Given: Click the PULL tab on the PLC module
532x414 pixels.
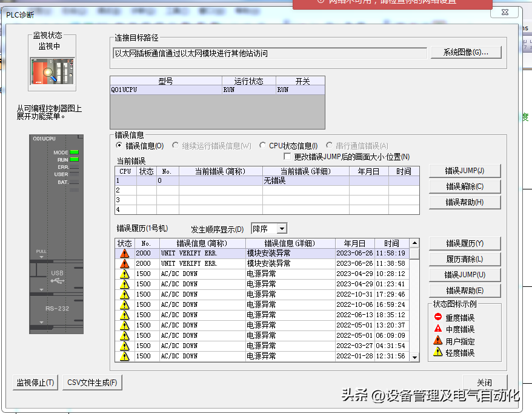Looking at the screenshot, I should pyautogui.click(x=41, y=252).
